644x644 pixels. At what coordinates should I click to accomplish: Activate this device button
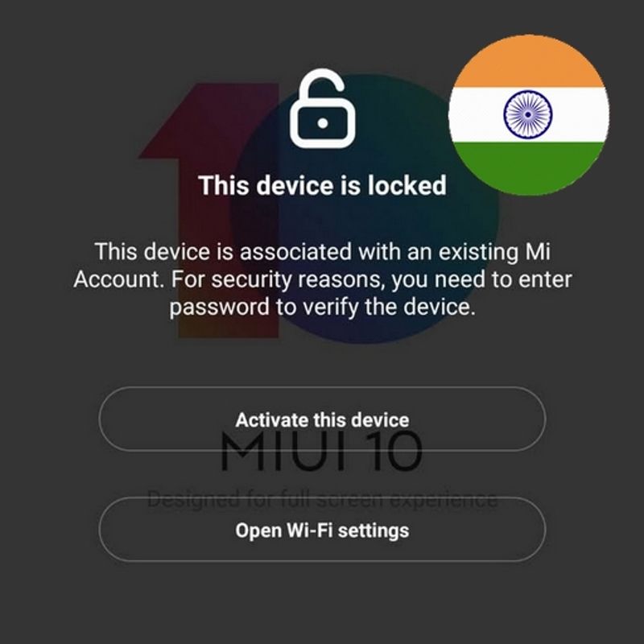click(323, 419)
